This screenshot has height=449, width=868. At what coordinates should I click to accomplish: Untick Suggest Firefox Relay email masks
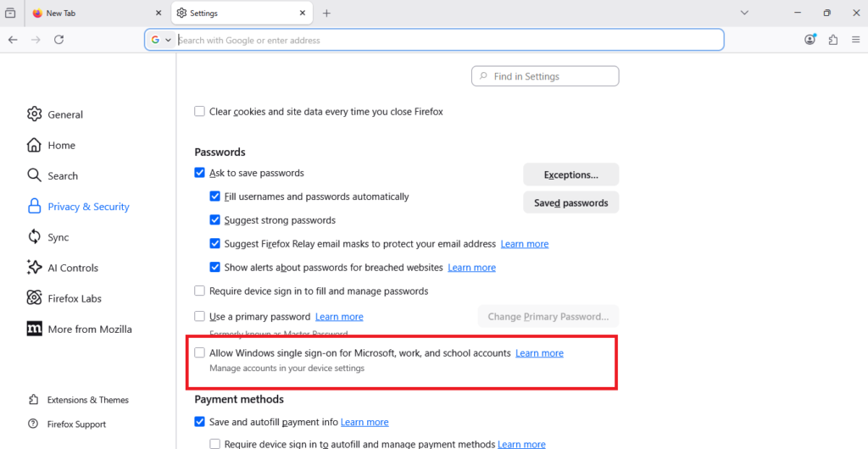click(214, 243)
